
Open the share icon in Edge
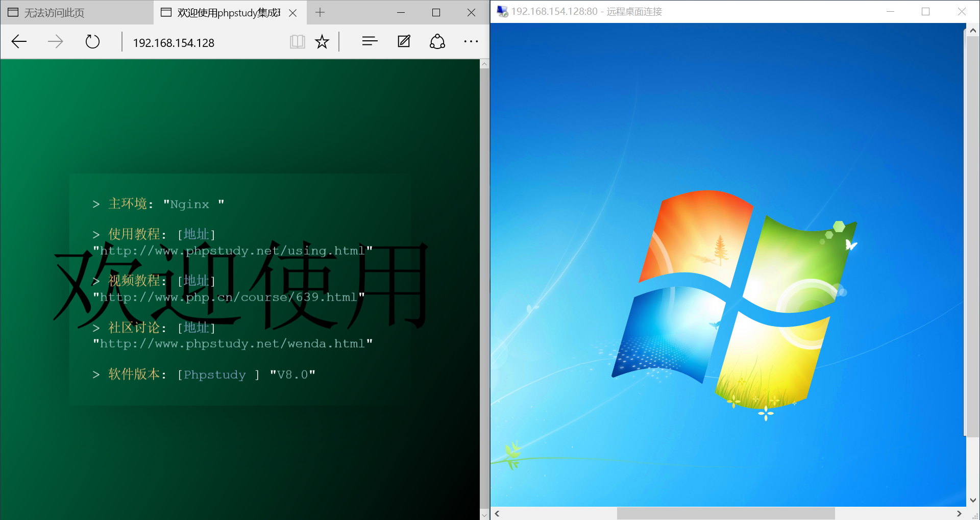click(x=437, y=41)
